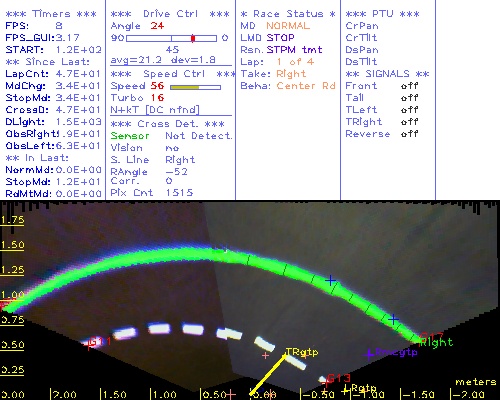Screen dimensions: 500x400
Task: Click the LMD STOP status text
Action: (x=267, y=38)
